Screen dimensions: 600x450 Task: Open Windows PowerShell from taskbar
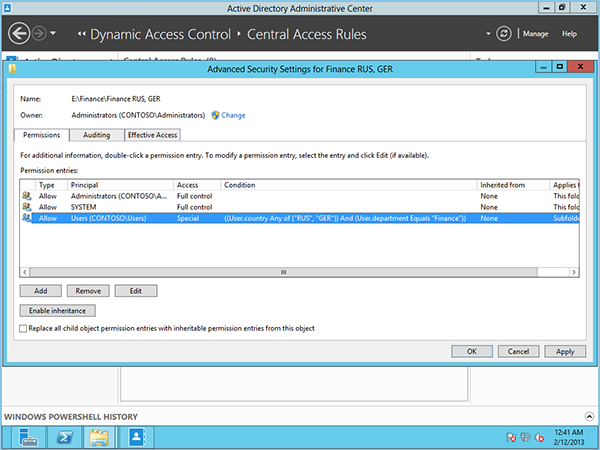point(65,437)
